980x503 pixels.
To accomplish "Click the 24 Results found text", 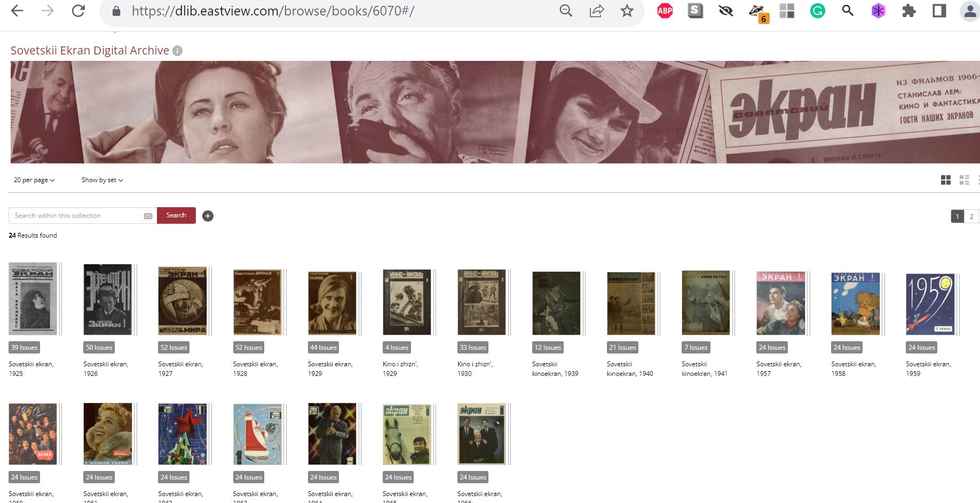I will pos(33,235).
